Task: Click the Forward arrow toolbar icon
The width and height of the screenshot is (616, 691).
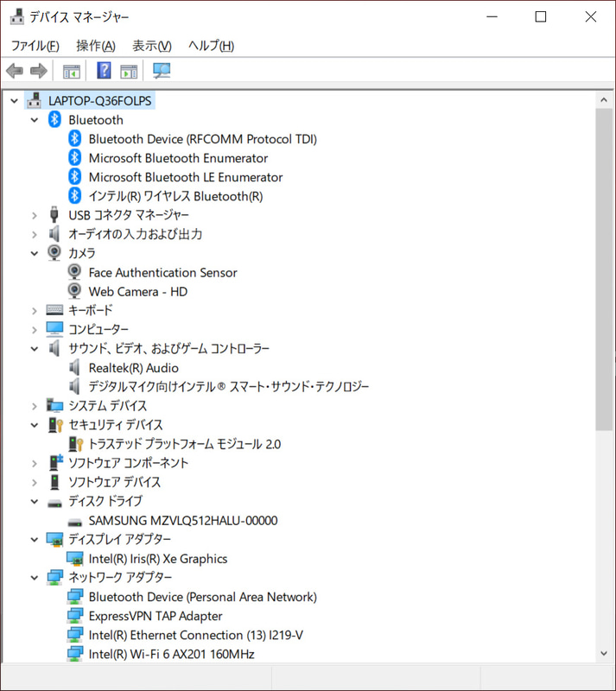Action: [39, 71]
